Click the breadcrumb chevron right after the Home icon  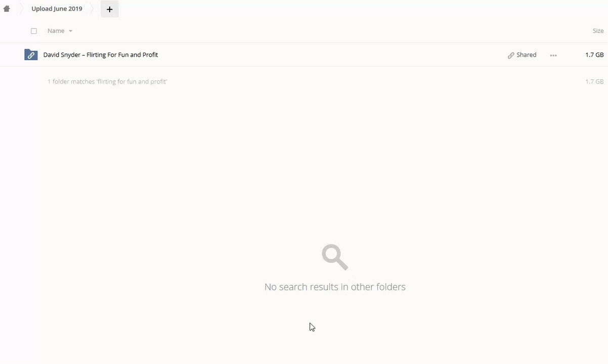point(22,9)
